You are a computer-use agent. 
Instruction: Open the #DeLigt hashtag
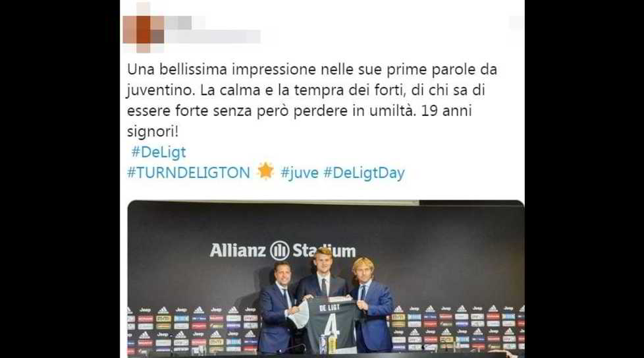click(159, 152)
